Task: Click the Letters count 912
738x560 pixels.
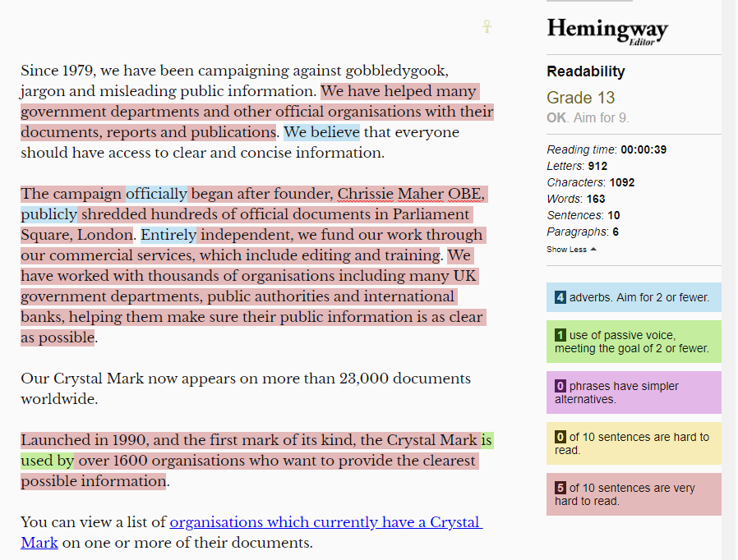Action: (x=597, y=166)
